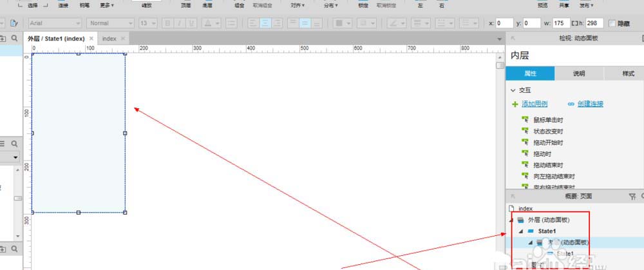
Task: Collapse the 交互 interactions section
Action: tap(513, 90)
